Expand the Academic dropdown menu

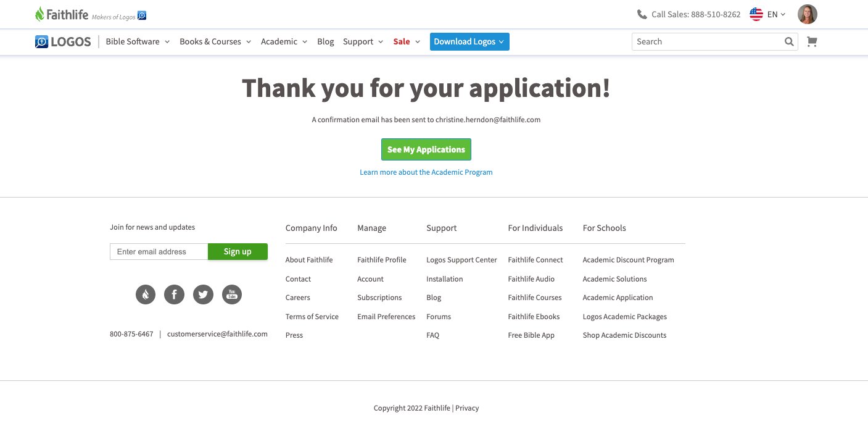coord(284,42)
